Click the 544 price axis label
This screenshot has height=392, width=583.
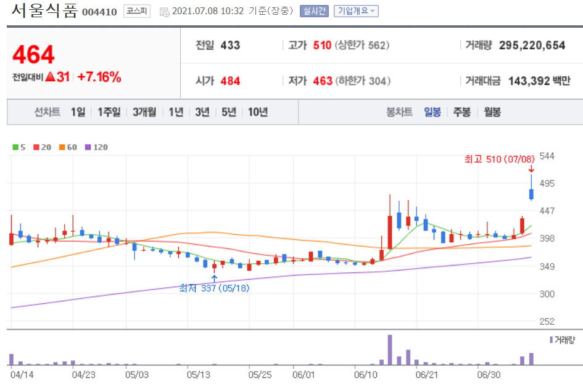pos(547,156)
